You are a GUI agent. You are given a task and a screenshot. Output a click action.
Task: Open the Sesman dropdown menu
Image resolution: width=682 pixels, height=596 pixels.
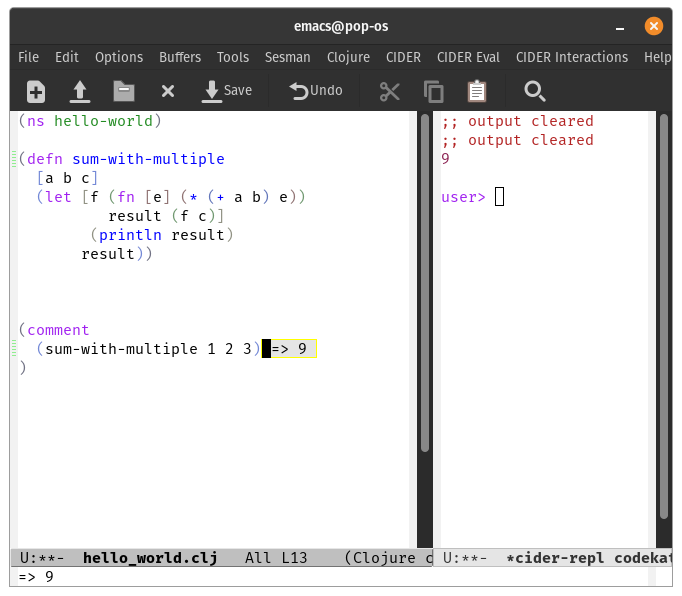point(287,57)
